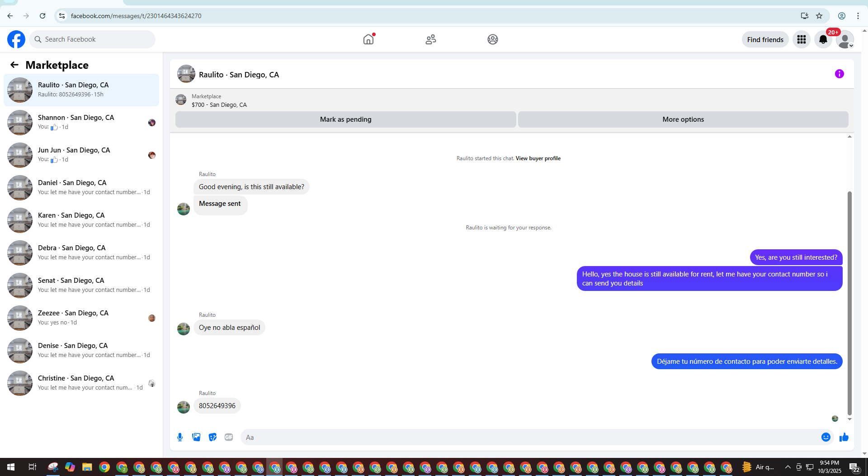Open More options for the listing
868x476 pixels.
pos(683,119)
